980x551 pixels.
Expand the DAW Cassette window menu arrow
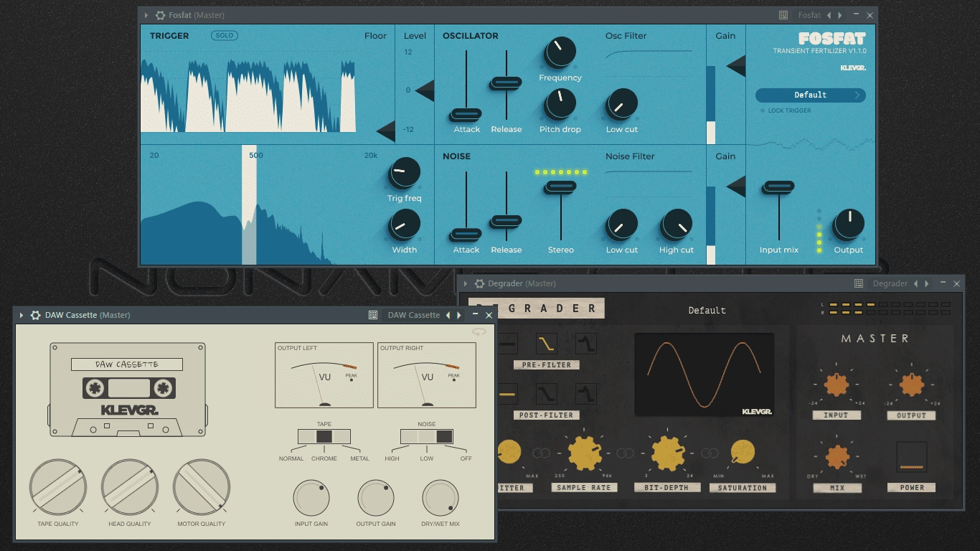(x=21, y=315)
